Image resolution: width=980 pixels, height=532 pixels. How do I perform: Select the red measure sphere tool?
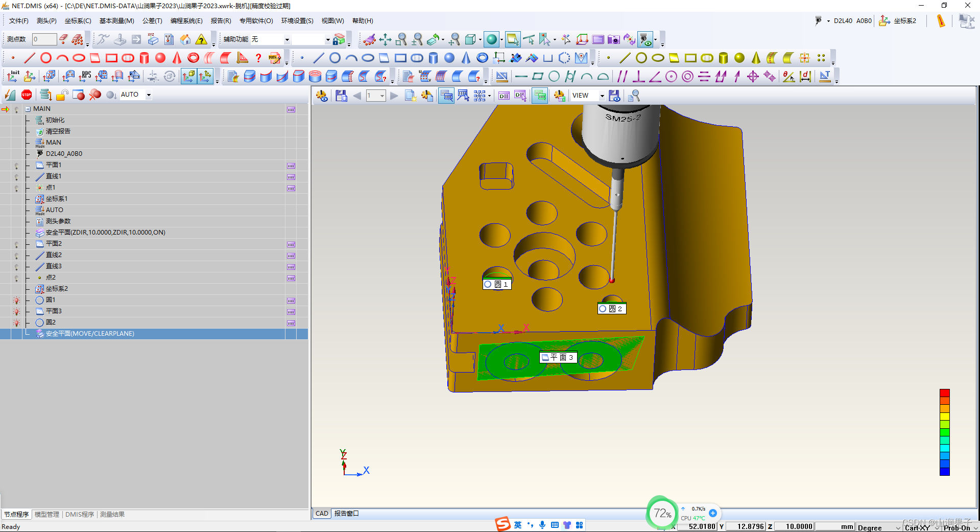160,58
